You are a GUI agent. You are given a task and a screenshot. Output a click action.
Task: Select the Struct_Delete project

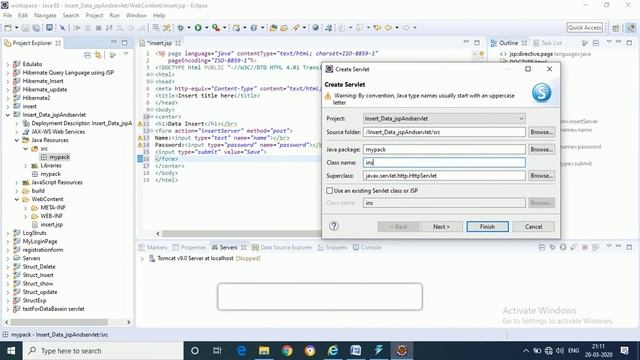point(39,267)
